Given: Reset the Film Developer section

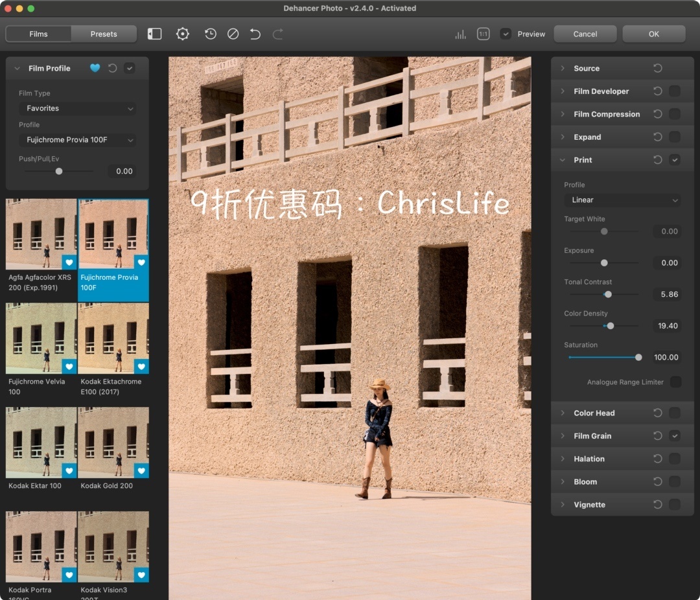Looking at the screenshot, I should click(x=658, y=91).
